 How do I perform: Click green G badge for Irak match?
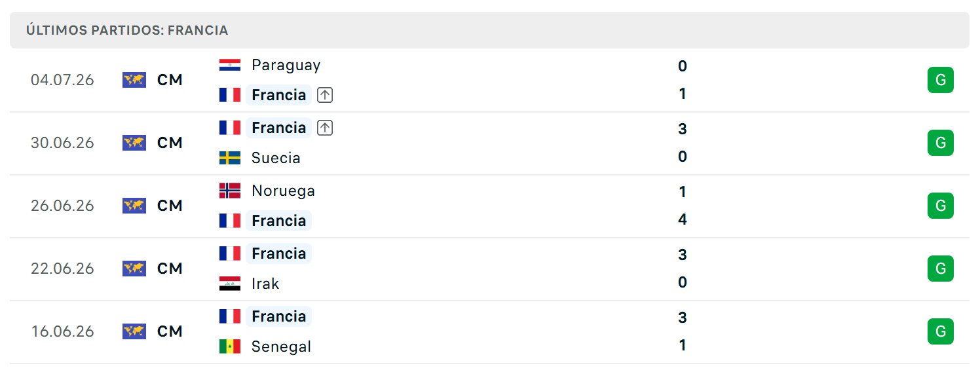pos(941,269)
